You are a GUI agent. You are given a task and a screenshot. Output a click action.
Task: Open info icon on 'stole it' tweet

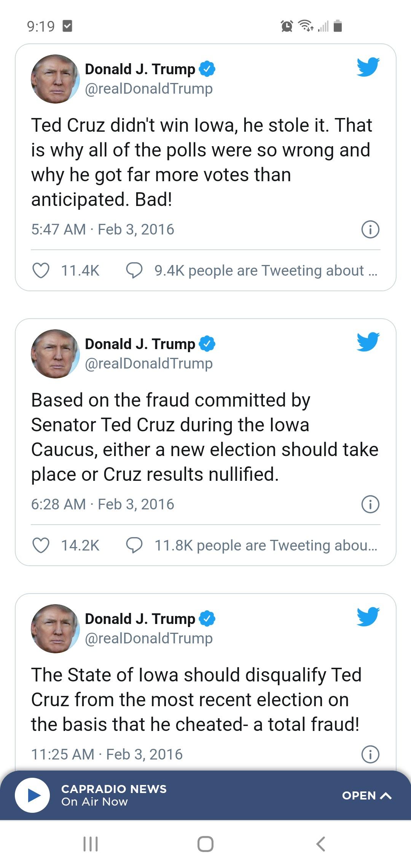(370, 230)
